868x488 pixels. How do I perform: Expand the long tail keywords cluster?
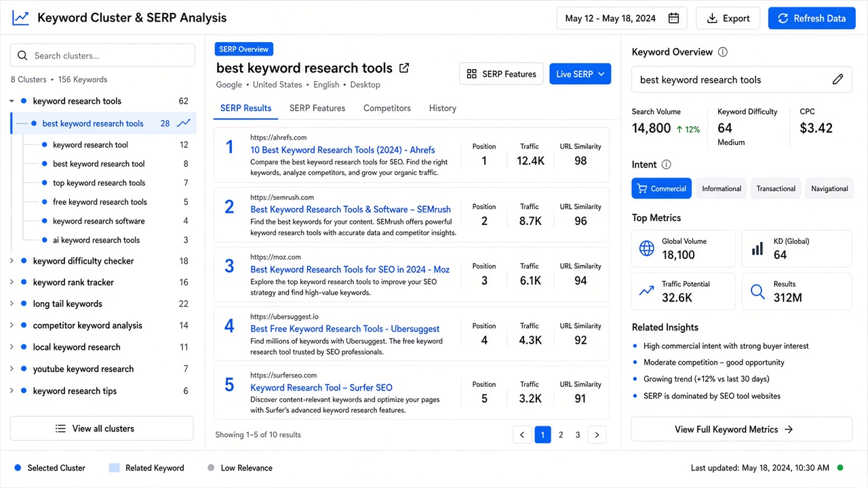[x=12, y=304]
